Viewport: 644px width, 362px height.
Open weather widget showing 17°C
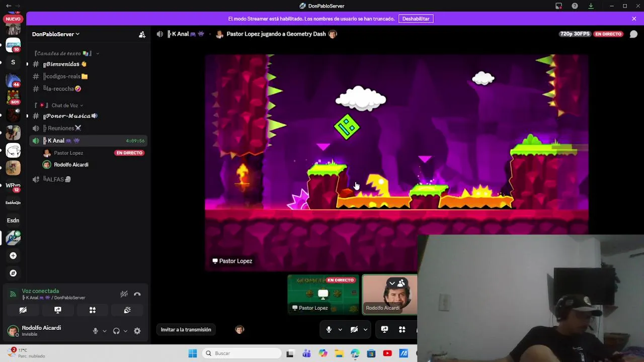26,353
